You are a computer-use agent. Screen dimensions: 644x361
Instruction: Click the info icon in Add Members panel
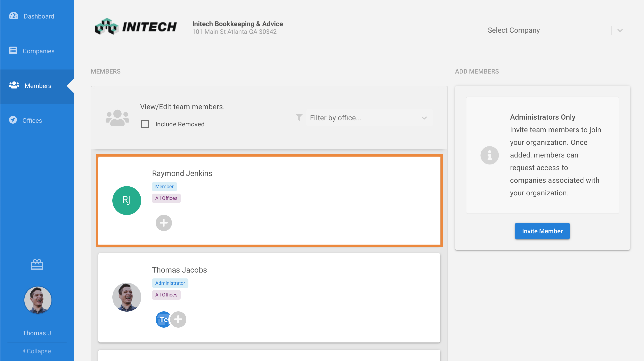[x=489, y=155]
